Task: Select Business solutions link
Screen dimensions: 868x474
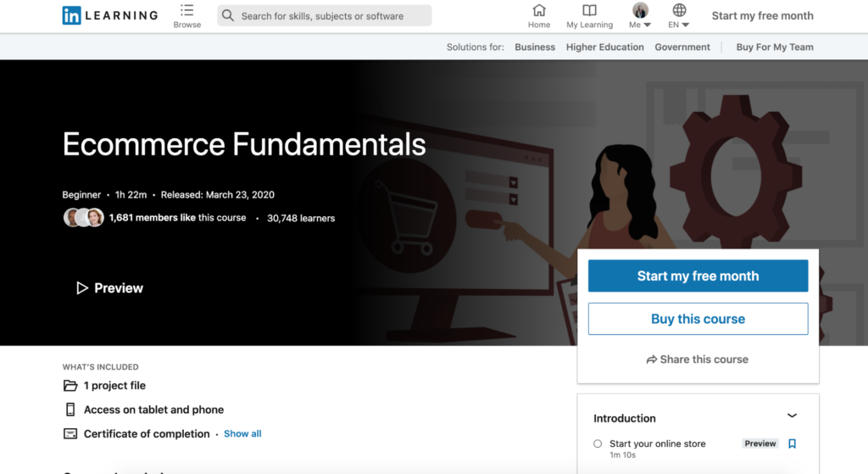Action: (x=535, y=47)
